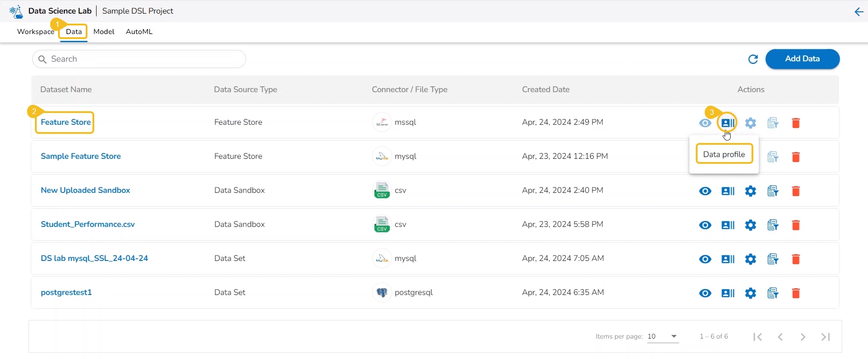
Task: Preview Student_Performance.csv using eye icon
Action: pyautogui.click(x=705, y=225)
